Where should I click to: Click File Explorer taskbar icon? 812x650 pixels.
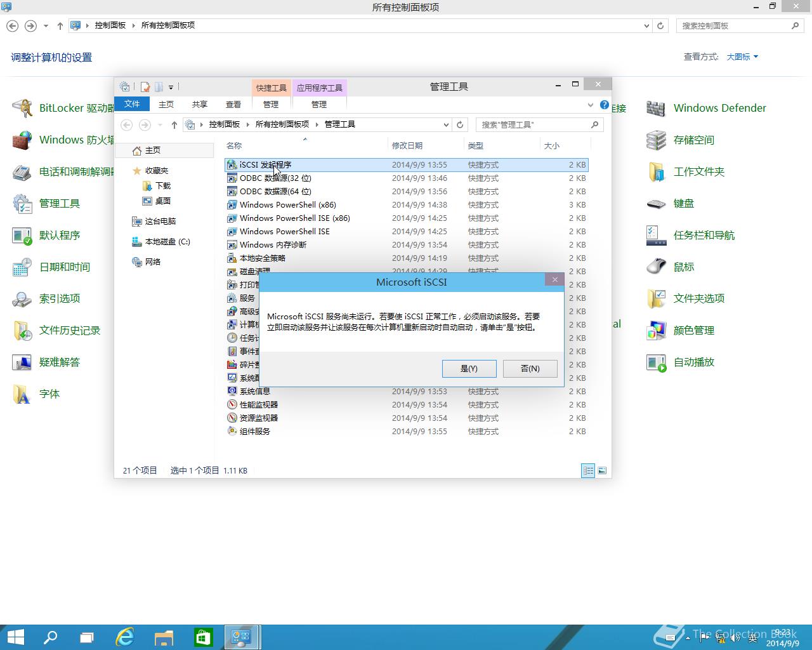click(164, 637)
